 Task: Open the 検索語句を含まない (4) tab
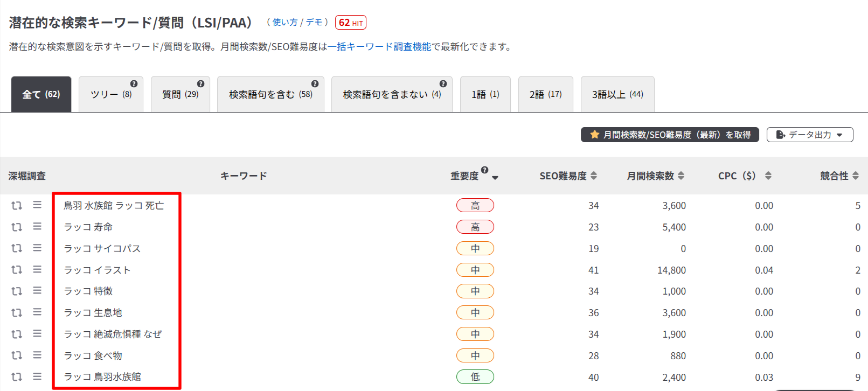pyautogui.click(x=391, y=95)
